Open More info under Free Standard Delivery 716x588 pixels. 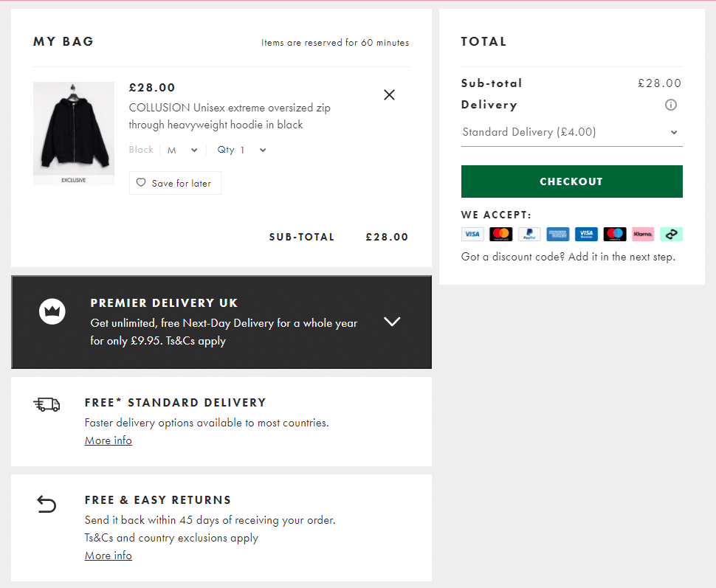pos(109,440)
